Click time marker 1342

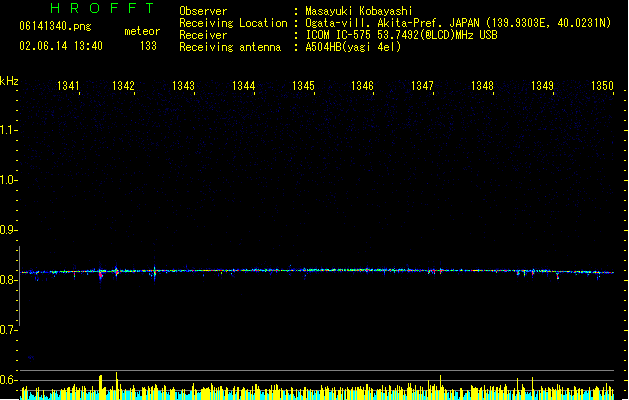(x=123, y=86)
